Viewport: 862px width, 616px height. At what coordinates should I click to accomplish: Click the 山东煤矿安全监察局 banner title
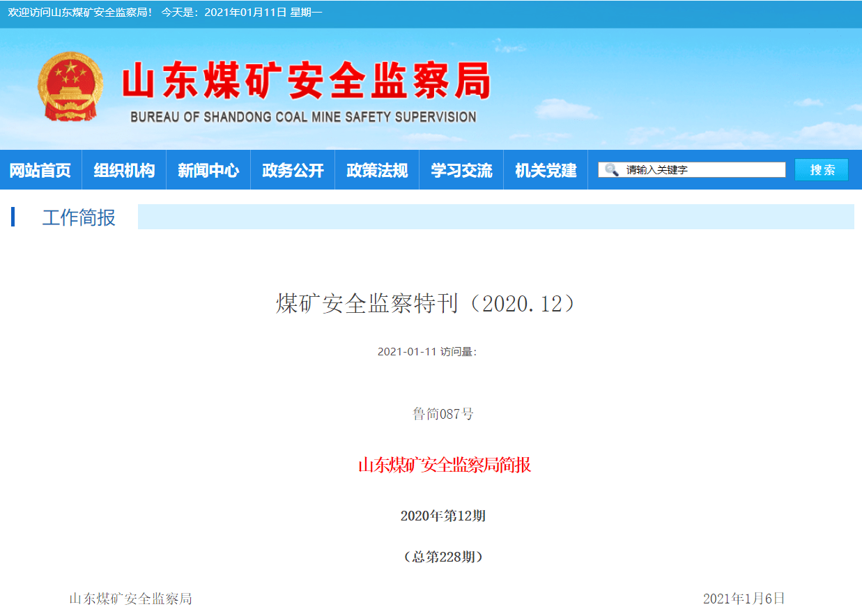(306, 82)
